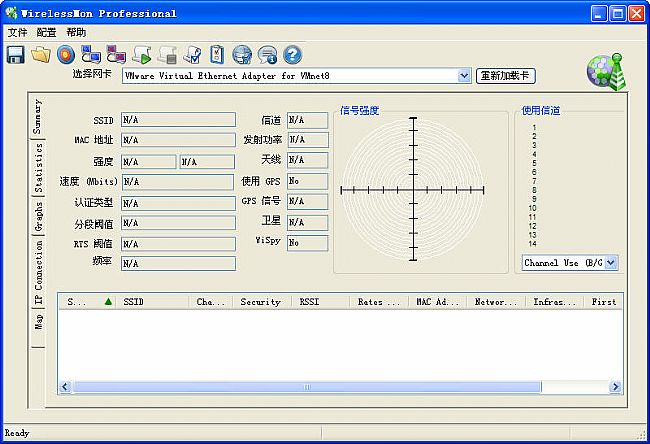Viewport: 650px width, 444px height.
Task: Click the 卫星 value field
Action: coord(308,223)
